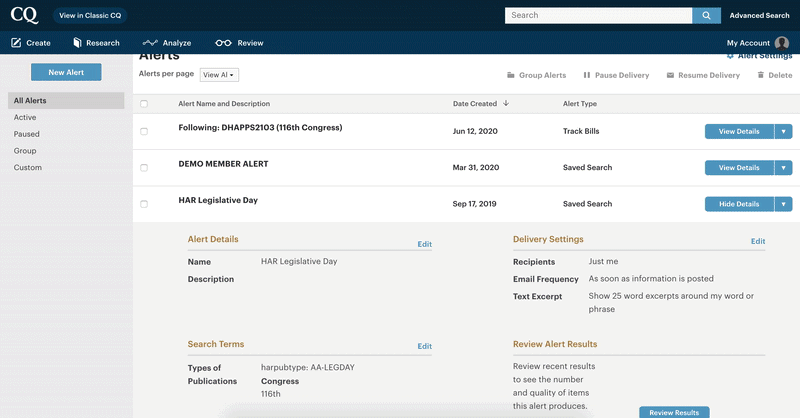Click the search magnifier button
The width and height of the screenshot is (800, 418).
(x=706, y=15)
